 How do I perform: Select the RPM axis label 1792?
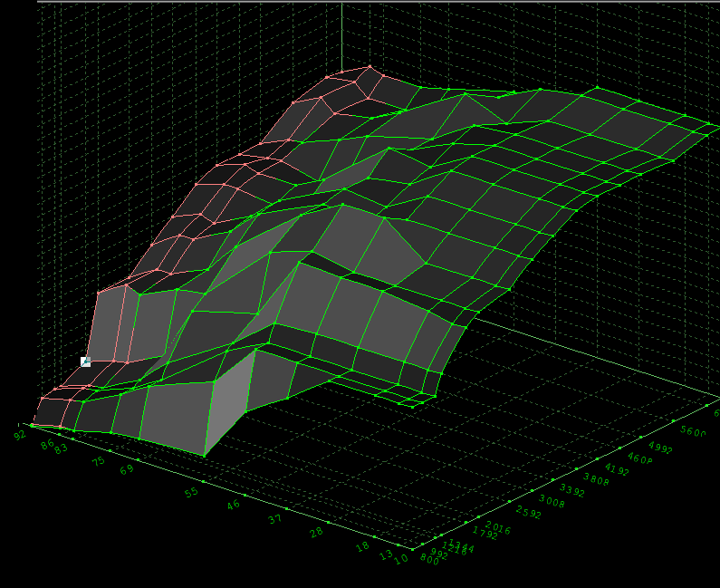(485, 534)
